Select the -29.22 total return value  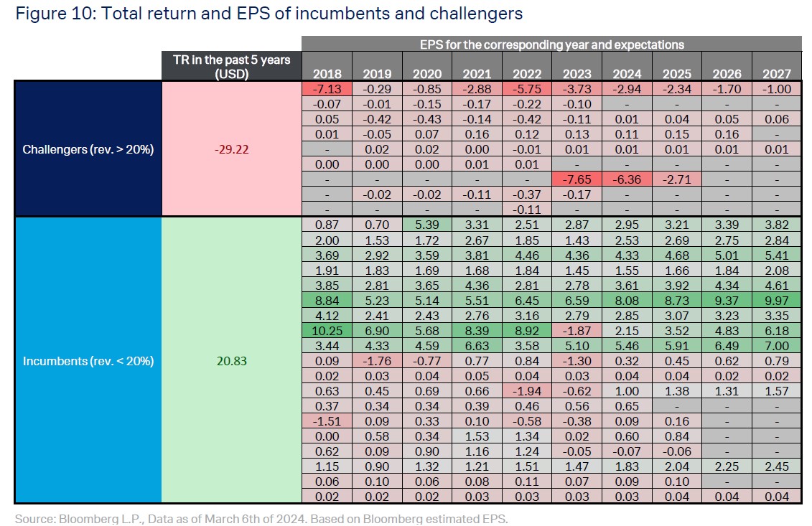(231, 149)
